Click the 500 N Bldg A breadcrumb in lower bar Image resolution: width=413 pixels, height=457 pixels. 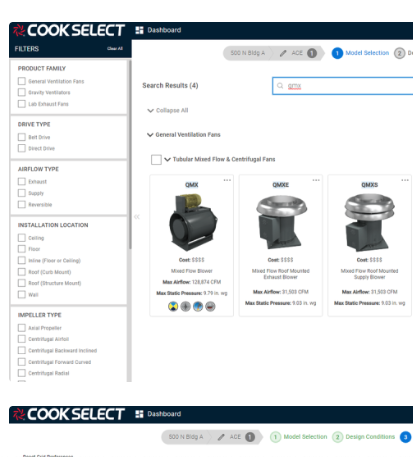(186, 437)
